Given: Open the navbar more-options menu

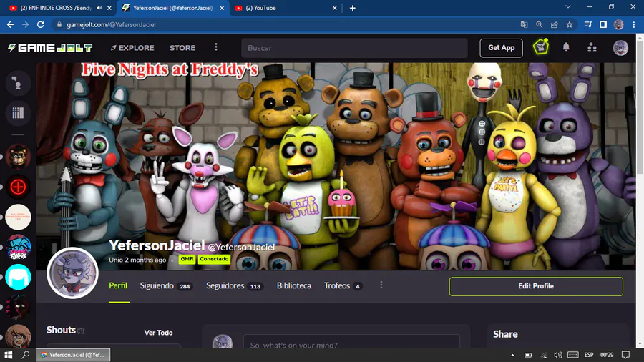Looking at the screenshot, I should tap(216, 47).
